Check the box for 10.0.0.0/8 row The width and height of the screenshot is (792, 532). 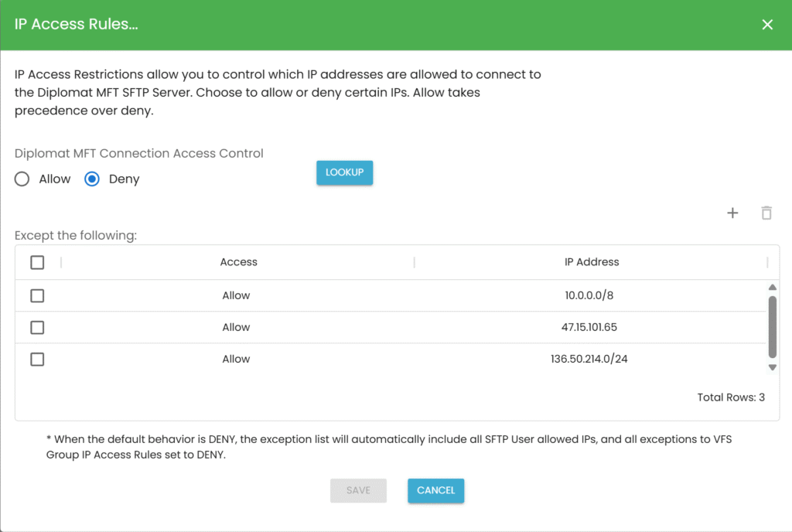[x=37, y=295]
